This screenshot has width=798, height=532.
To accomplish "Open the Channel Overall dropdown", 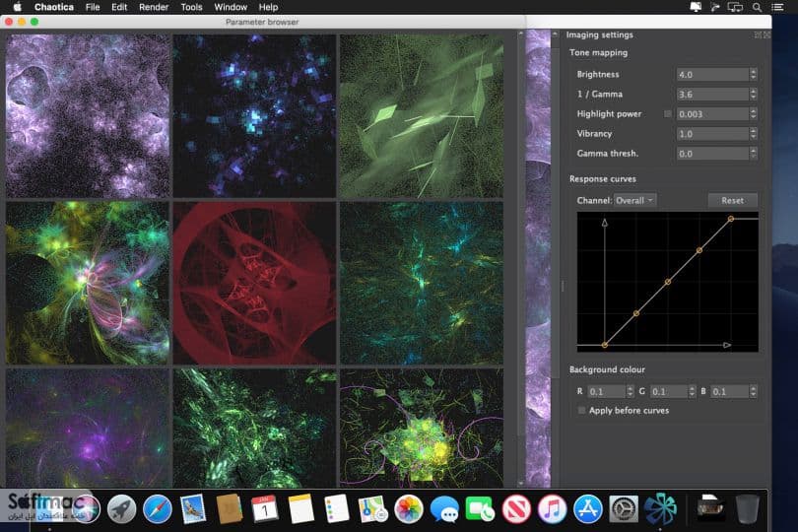I will pos(634,201).
